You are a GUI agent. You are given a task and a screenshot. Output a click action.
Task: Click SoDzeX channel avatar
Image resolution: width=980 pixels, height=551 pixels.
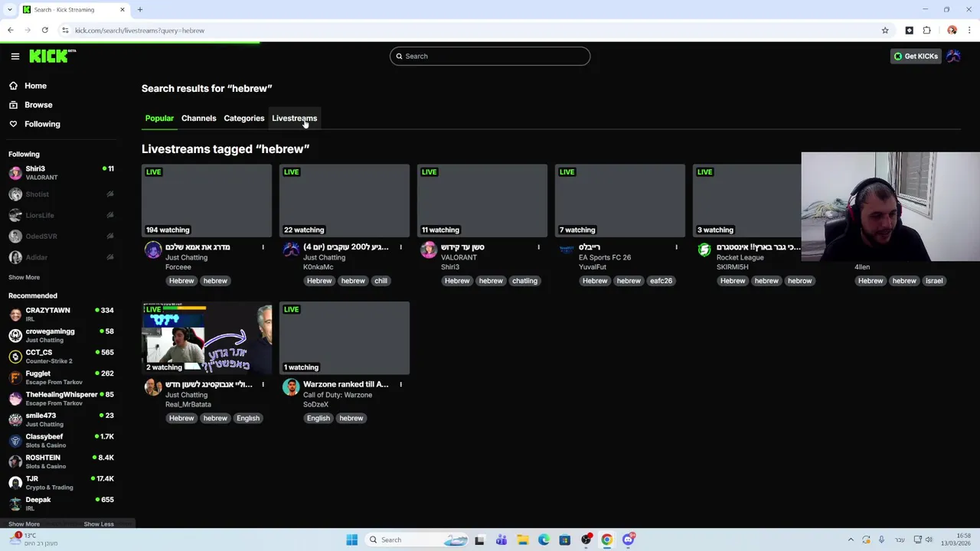click(x=291, y=387)
